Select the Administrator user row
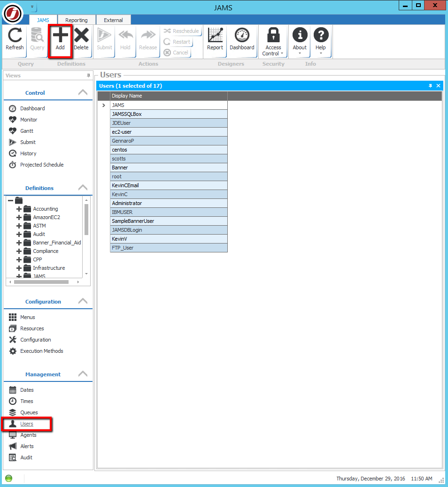Screen dimensions: 448x487 pyautogui.click(x=169, y=203)
